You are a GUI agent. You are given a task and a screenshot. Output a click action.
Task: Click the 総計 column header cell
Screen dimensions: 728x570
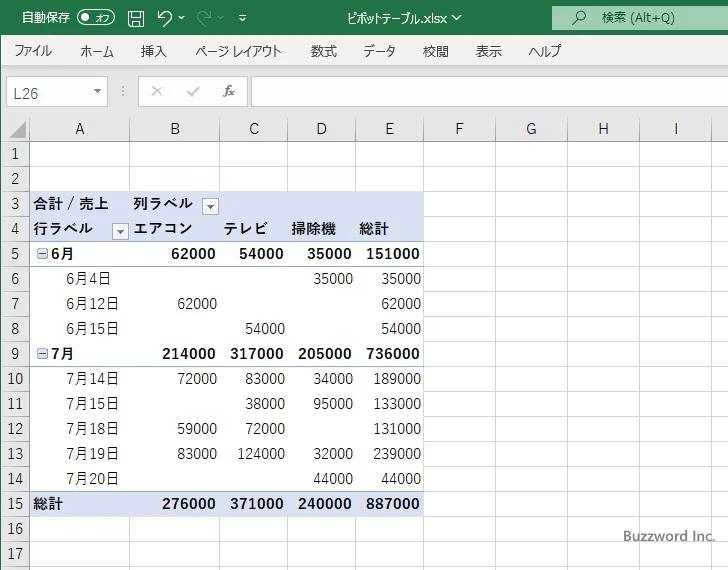click(x=390, y=229)
